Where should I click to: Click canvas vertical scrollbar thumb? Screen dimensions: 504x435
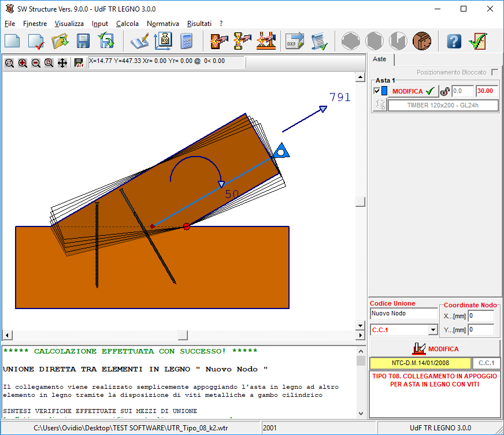(360, 202)
